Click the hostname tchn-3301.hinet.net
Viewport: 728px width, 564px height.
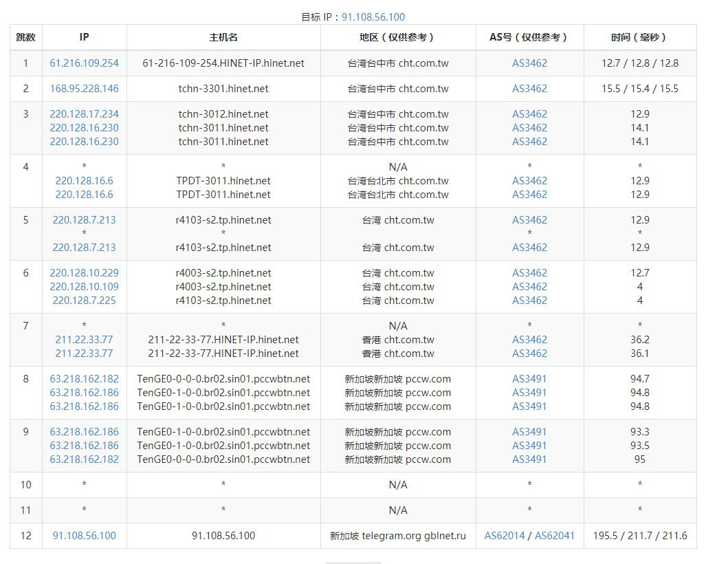[223, 89]
